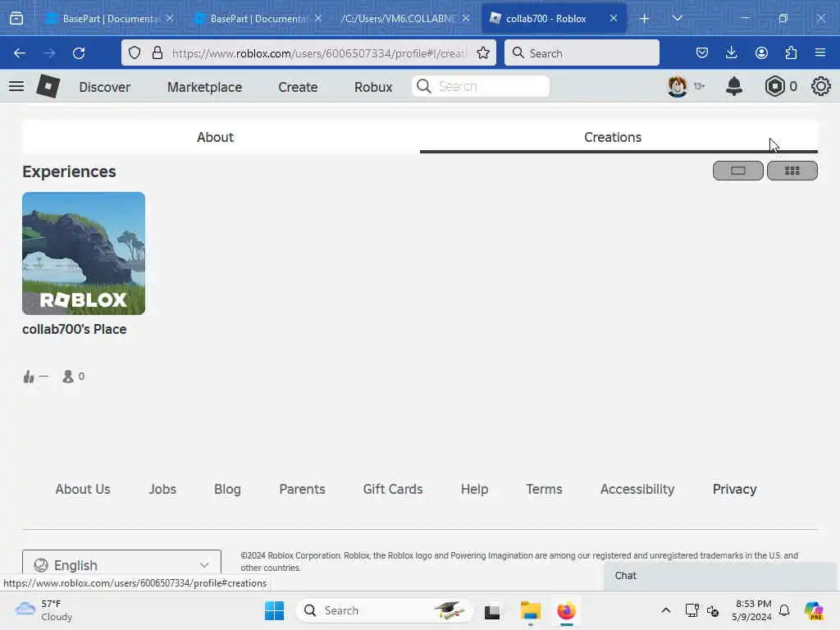Open File Explorer from the taskbar
Screen dimensions: 840x630
pos(530,610)
